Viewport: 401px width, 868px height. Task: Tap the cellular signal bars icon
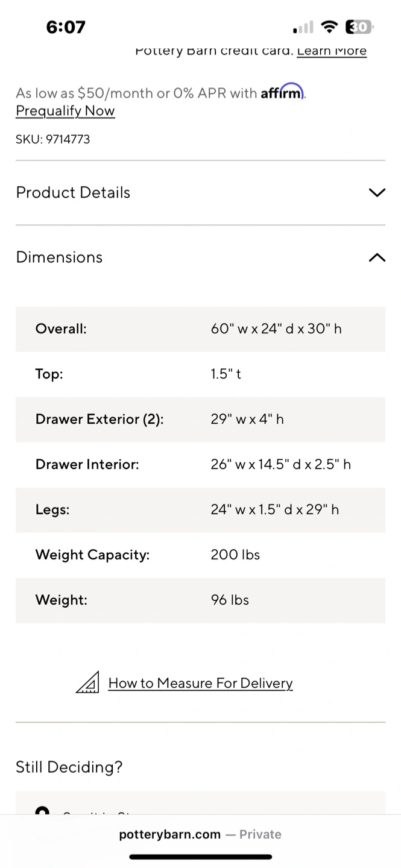point(303,27)
